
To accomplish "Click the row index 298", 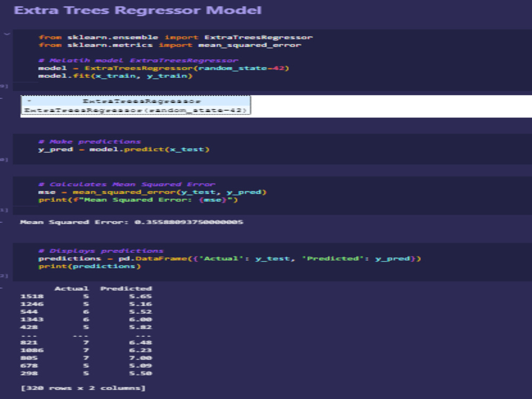I will tap(29, 373).
